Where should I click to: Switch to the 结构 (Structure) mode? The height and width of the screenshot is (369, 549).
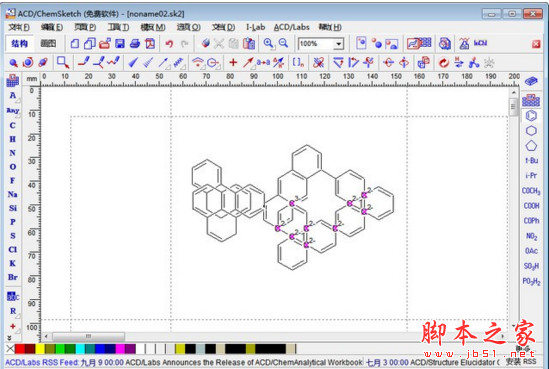point(20,43)
